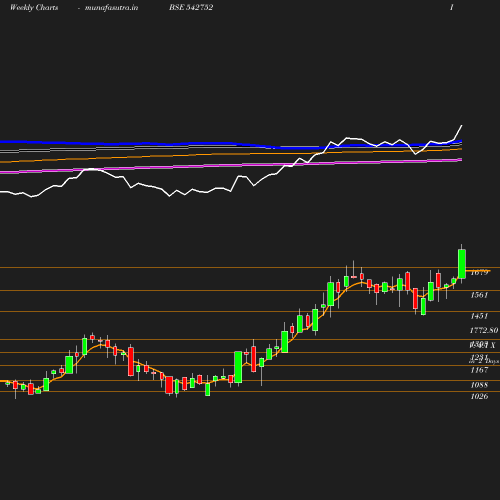Click the 1561 price level label
The image size is (500, 500).
point(479,295)
